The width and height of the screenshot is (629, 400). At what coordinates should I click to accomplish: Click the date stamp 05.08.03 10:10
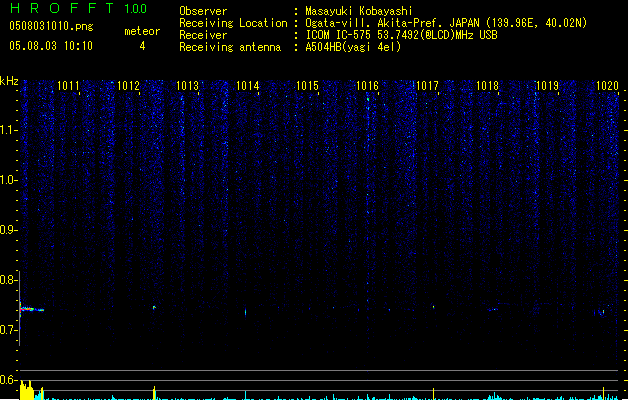[51, 46]
